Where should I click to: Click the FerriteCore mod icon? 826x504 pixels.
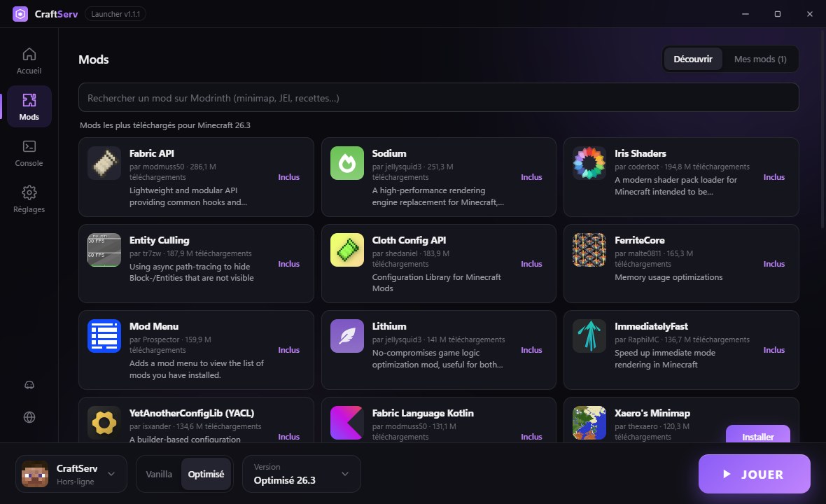[589, 250]
